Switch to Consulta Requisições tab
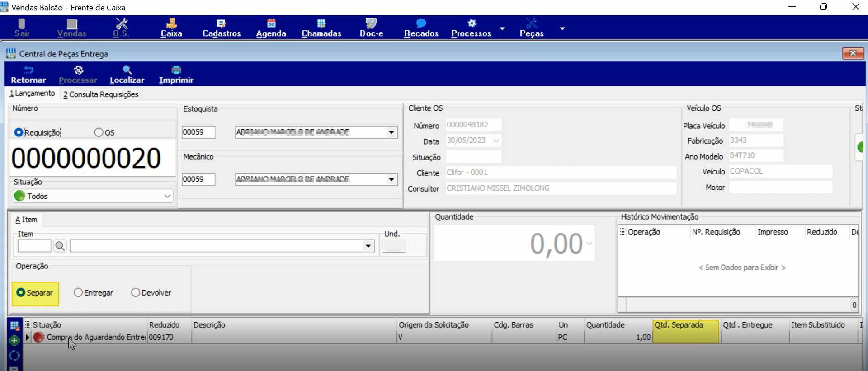The height and width of the screenshot is (371, 868). pyautogui.click(x=101, y=94)
